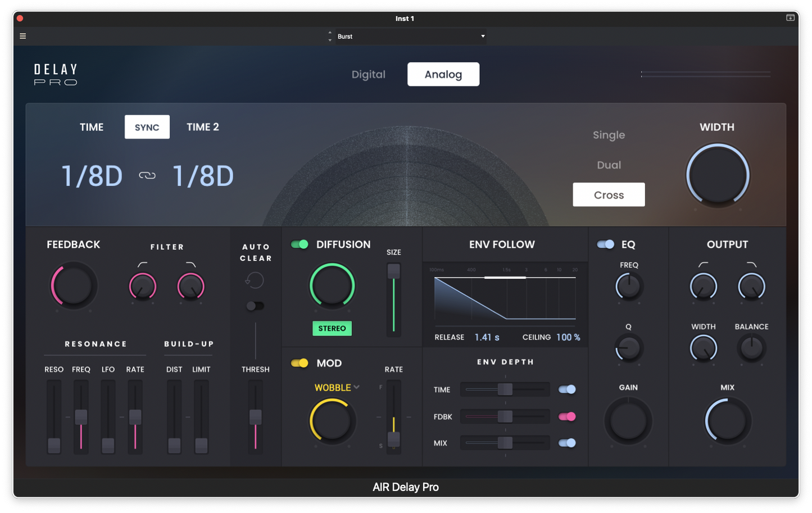
Task: Select the SYNC mode tab
Action: (x=147, y=126)
